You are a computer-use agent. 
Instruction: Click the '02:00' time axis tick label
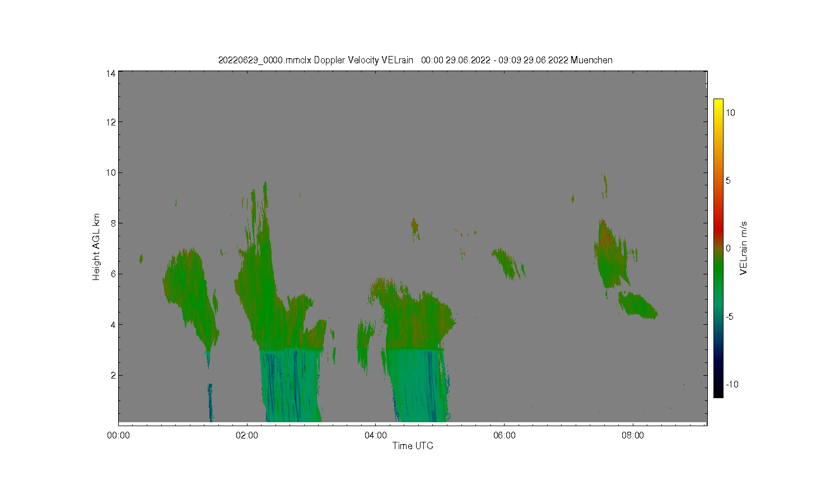(x=247, y=435)
